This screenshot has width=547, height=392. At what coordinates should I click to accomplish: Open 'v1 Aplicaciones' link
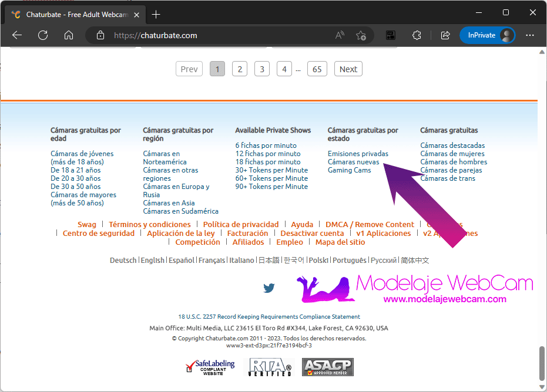pos(384,234)
